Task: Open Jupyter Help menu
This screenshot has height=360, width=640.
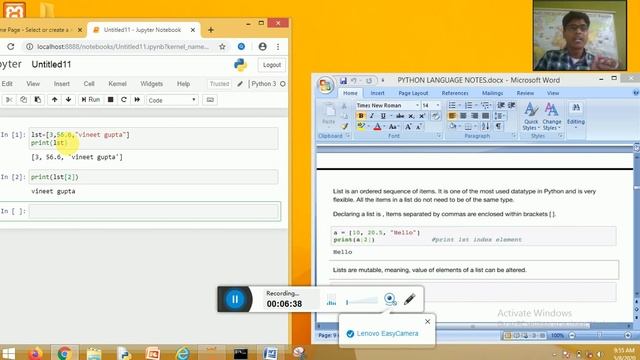Action: pos(183,84)
